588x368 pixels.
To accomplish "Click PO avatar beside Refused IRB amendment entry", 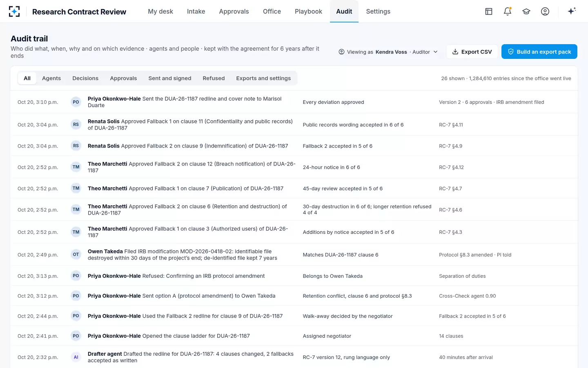I will [x=76, y=276].
